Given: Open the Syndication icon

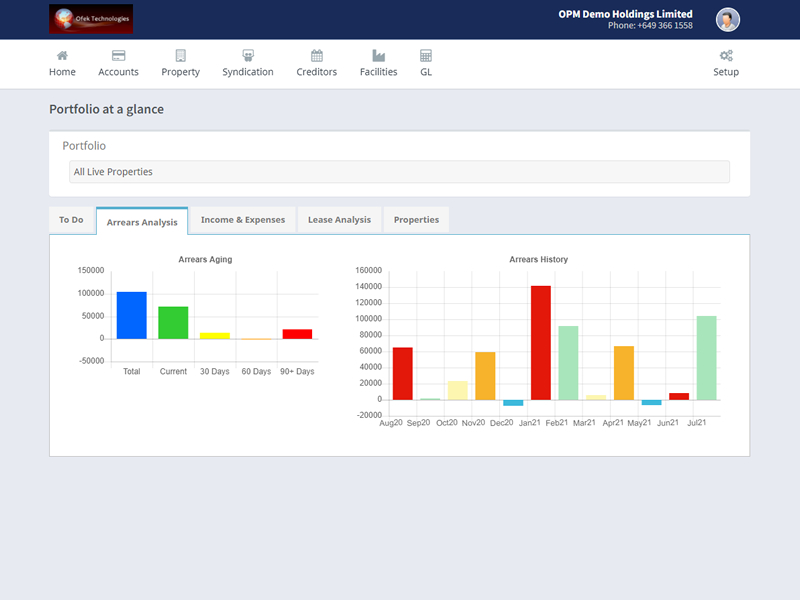Looking at the screenshot, I should coord(248,55).
